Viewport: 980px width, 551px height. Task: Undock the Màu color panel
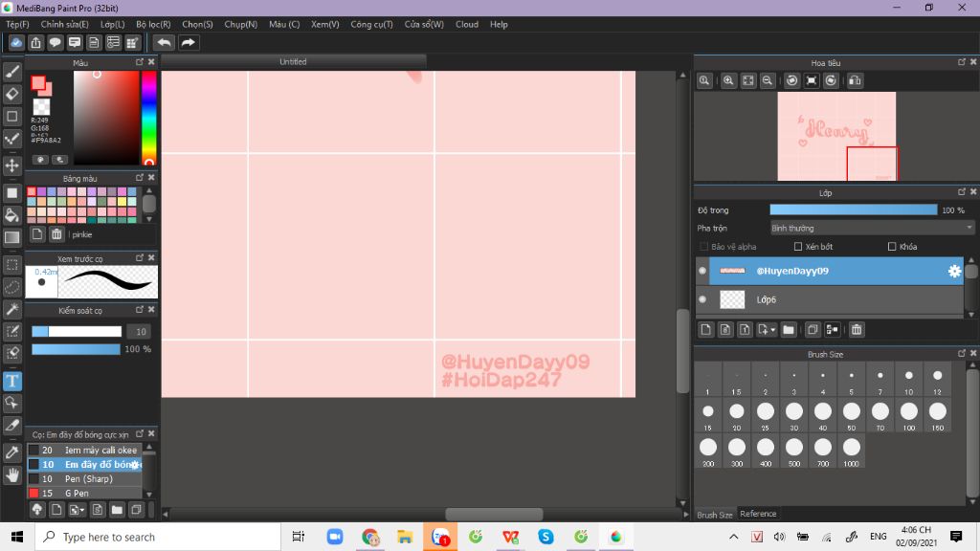click(140, 62)
